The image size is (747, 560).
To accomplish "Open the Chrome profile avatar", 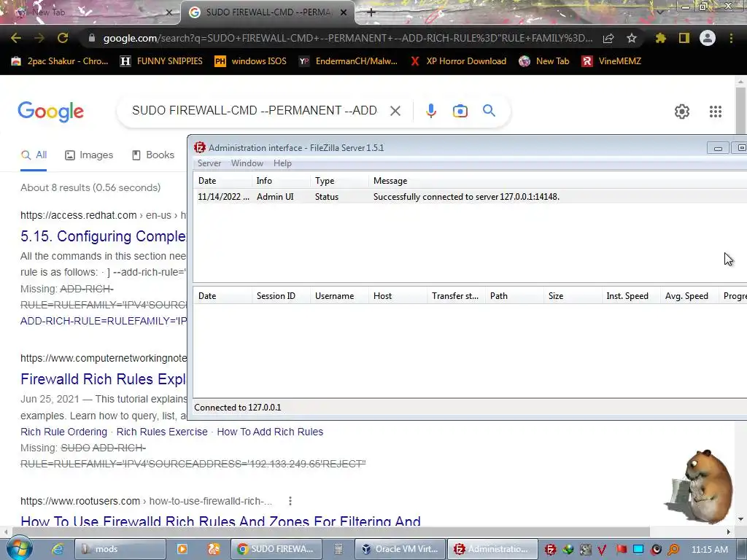I will click(708, 38).
